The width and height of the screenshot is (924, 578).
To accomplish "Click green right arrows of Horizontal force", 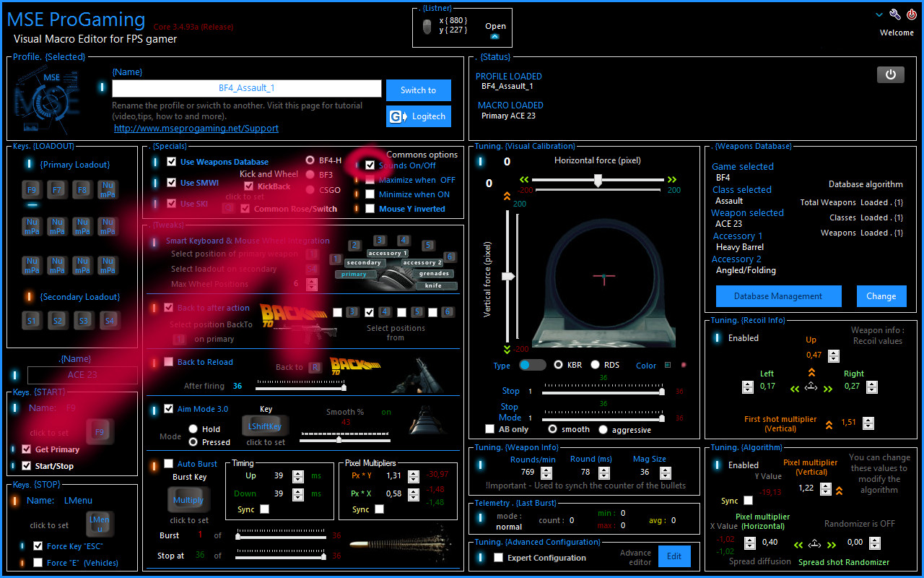I will (672, 180).
